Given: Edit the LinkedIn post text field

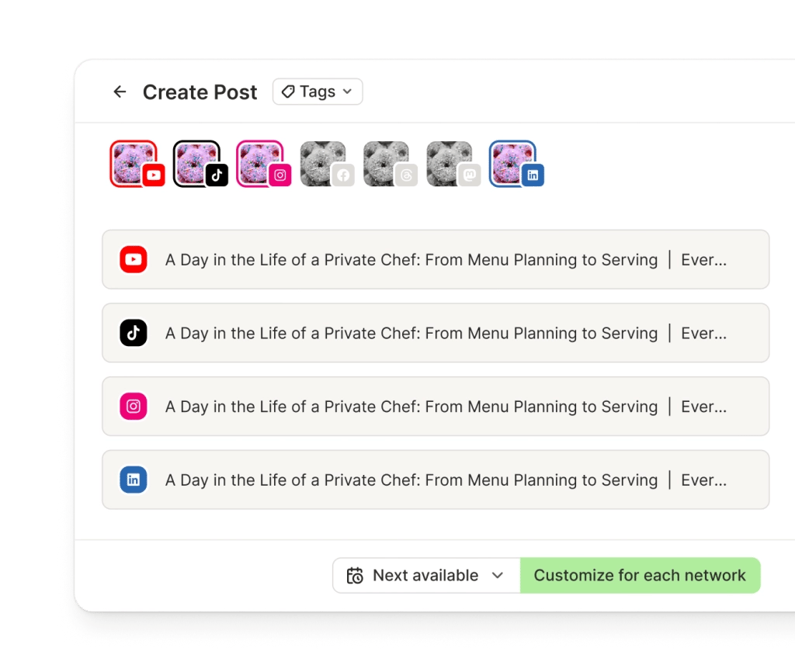Looking at the screenshot, I should [x=436, y=480].
